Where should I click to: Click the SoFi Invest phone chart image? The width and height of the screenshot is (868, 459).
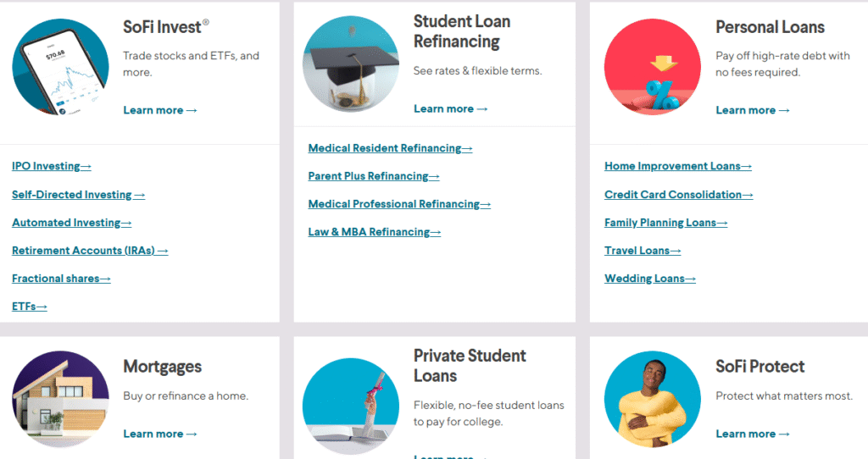click(60, 67)
